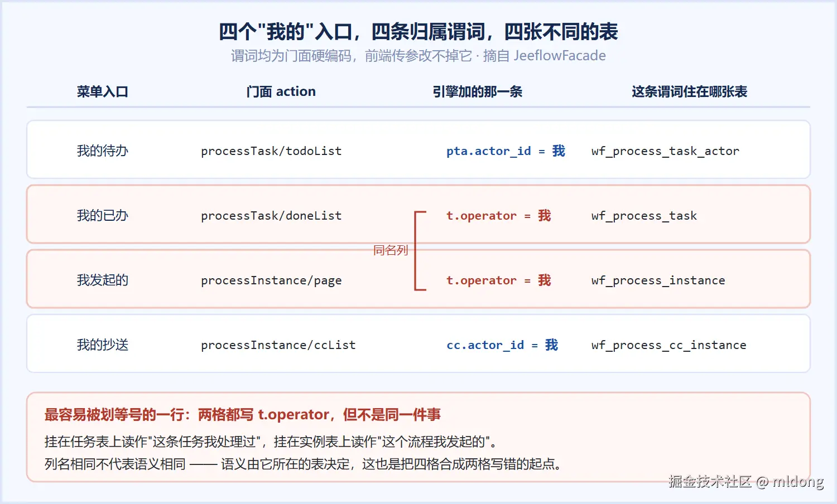
Task: Click t.operator = 我 in the 我发起的 row
Action: coord(499,280)
